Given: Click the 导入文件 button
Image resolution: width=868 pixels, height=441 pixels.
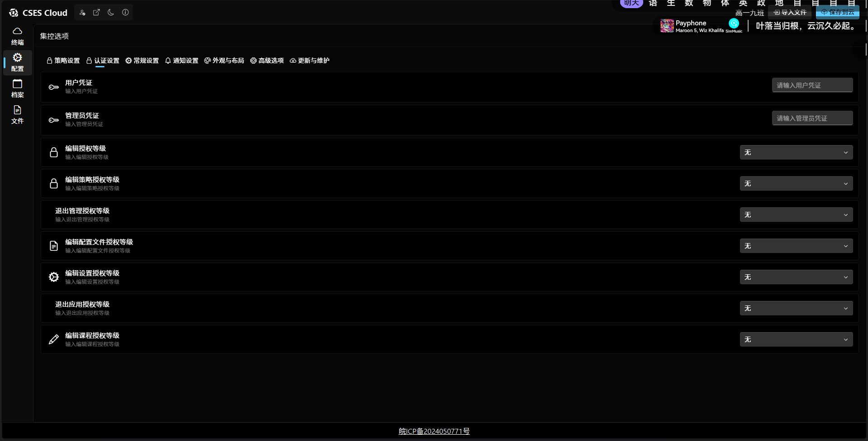Looking at the screenshot, I should [x=790, y=13].
